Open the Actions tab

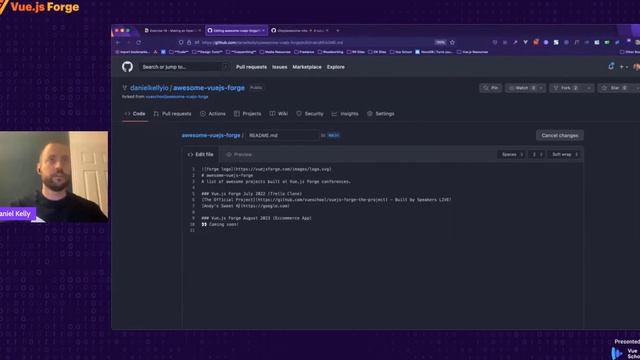[213, 114]
